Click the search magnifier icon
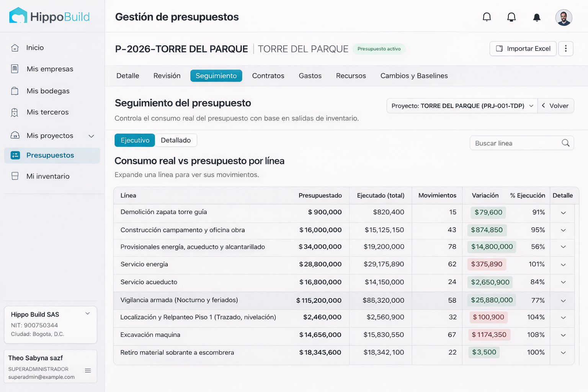This screenshot has width=588, height=392. [x=565, y=143]
